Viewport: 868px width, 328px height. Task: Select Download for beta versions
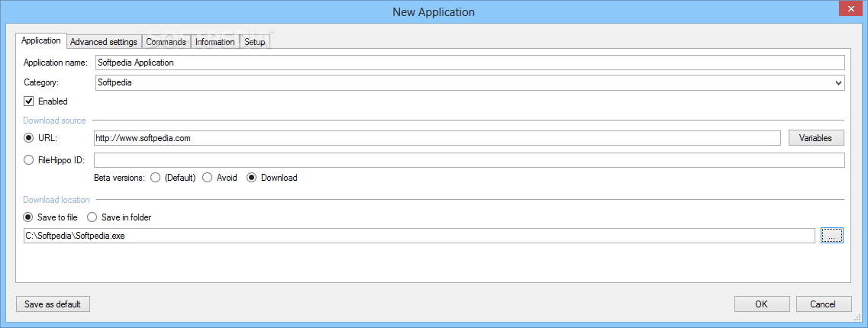(x=251, y=178)
